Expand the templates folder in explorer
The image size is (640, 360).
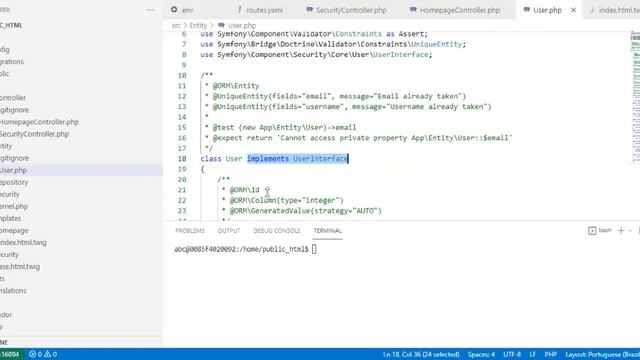(10, 218)
